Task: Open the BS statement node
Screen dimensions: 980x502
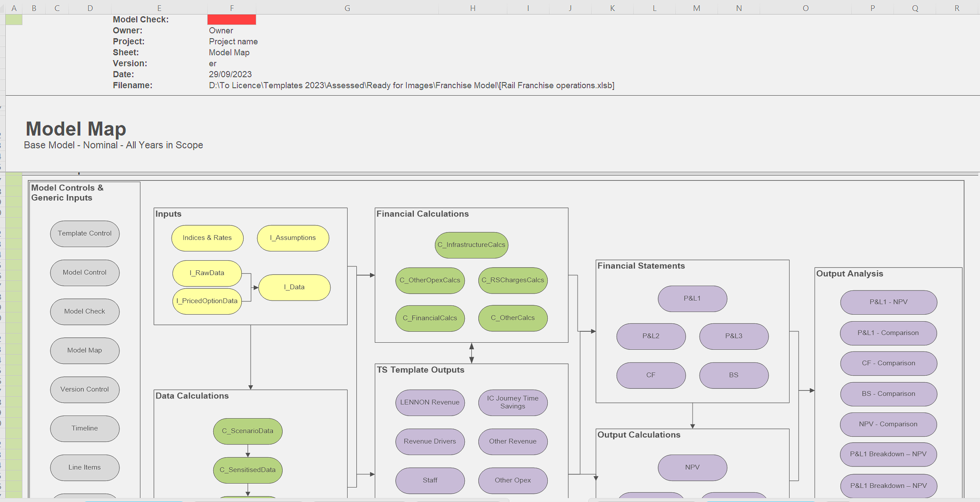Action: coord(734,375)
